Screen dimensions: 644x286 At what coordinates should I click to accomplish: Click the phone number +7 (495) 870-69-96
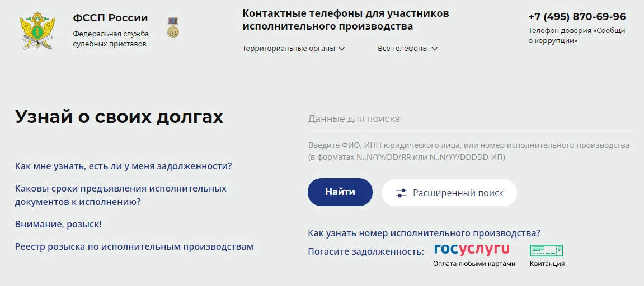(577, 17)
